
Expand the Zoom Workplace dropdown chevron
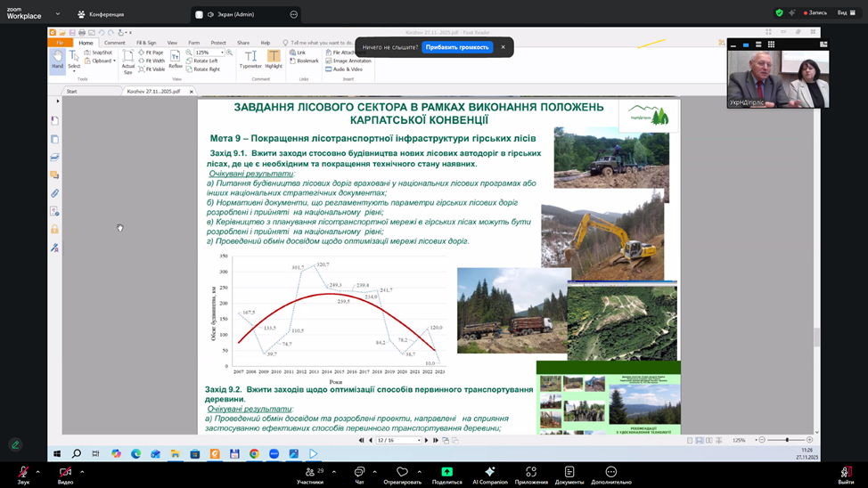[58, 14]
